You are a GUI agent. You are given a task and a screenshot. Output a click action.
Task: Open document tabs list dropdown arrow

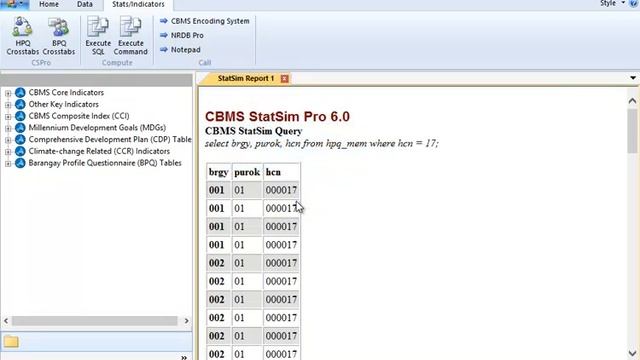coord(633,78)
